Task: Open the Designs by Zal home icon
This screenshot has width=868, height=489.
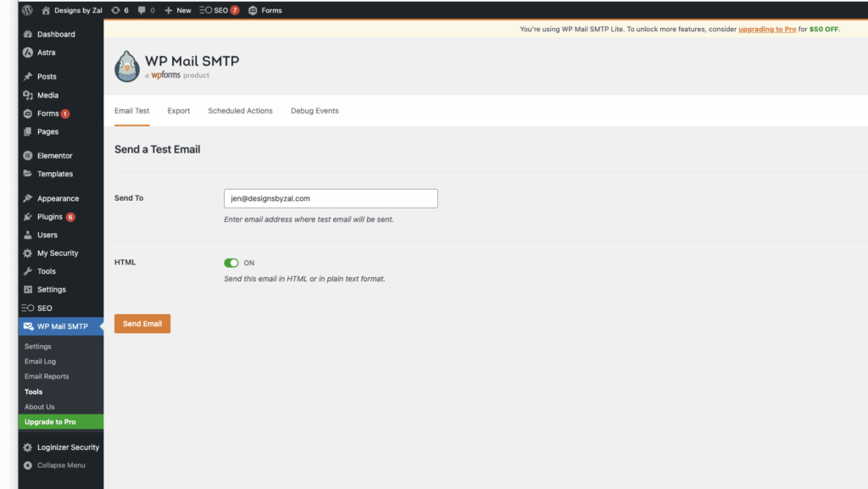Action: click(x=47, y=10)
